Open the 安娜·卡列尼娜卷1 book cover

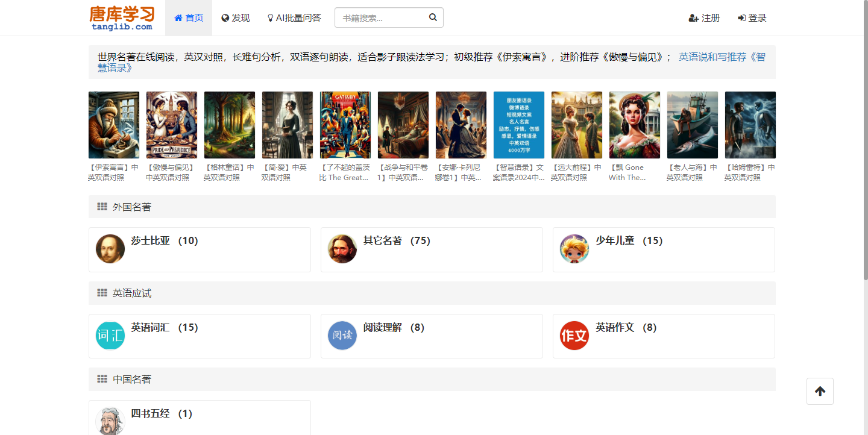click(461, 125)
